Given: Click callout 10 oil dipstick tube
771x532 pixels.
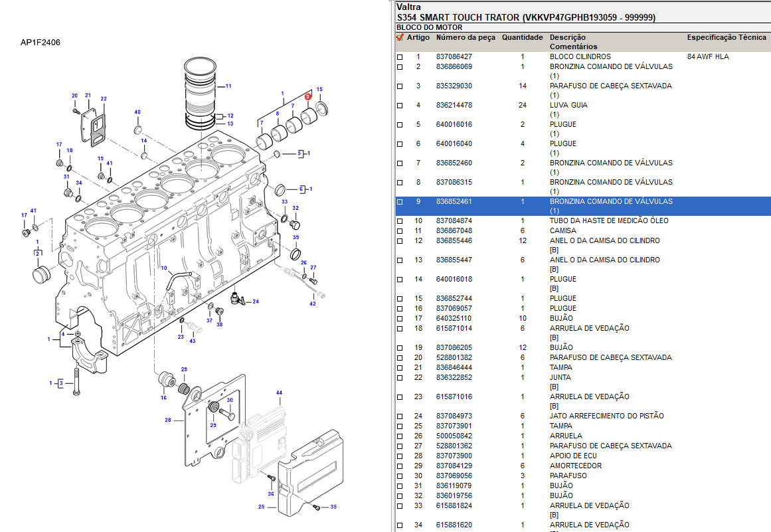Looking at the screenshot, I should [163, 268].
